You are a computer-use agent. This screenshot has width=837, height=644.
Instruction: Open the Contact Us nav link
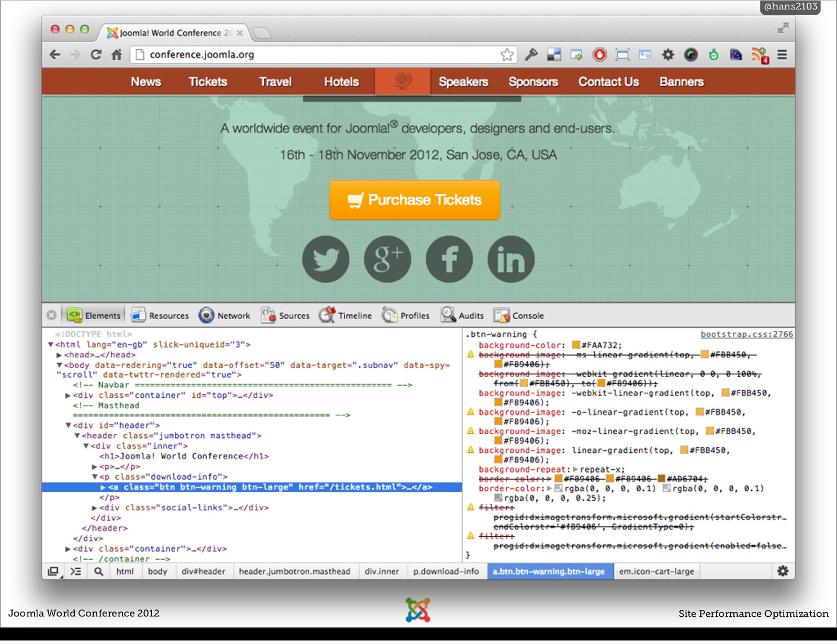tap(608, 82)
